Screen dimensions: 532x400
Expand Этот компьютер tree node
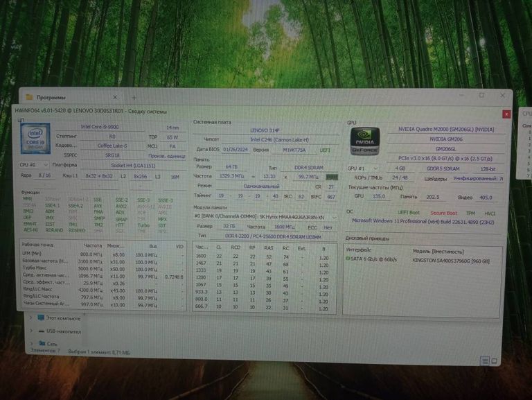[x=31, y=318]
